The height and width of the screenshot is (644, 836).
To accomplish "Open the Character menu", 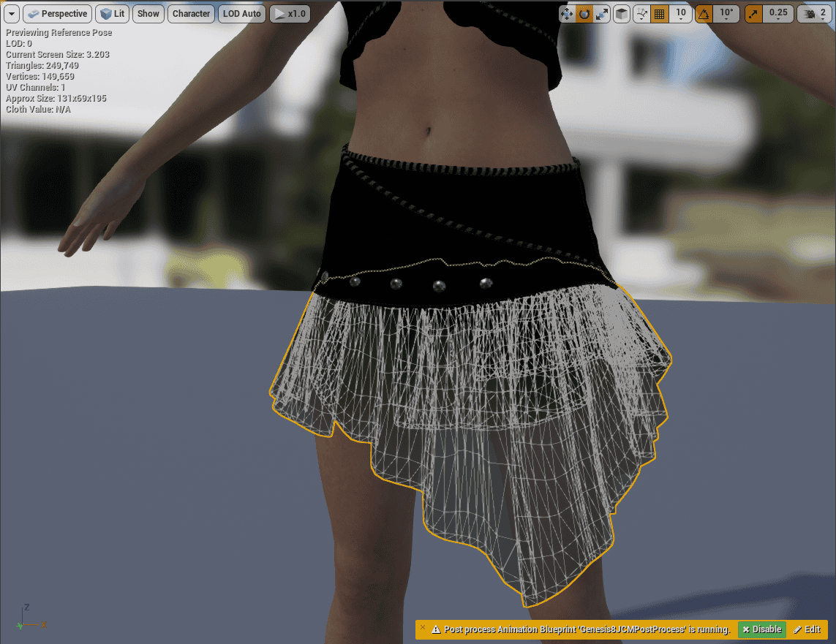I will 191,13.
